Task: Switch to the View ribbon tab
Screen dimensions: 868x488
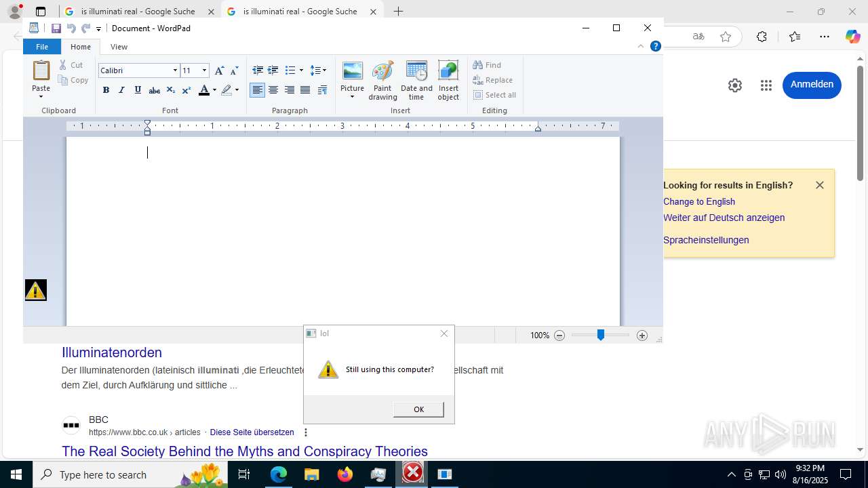Action: click(119, 47)
